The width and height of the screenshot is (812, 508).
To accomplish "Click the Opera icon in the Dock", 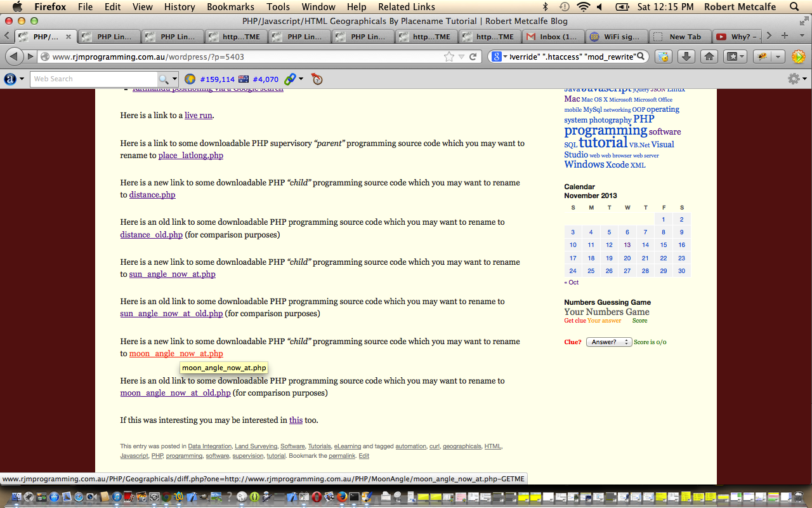I will (316, 497).
